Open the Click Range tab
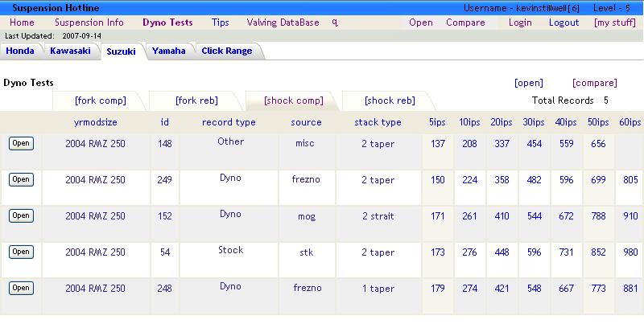 click(x=226, y=51)
